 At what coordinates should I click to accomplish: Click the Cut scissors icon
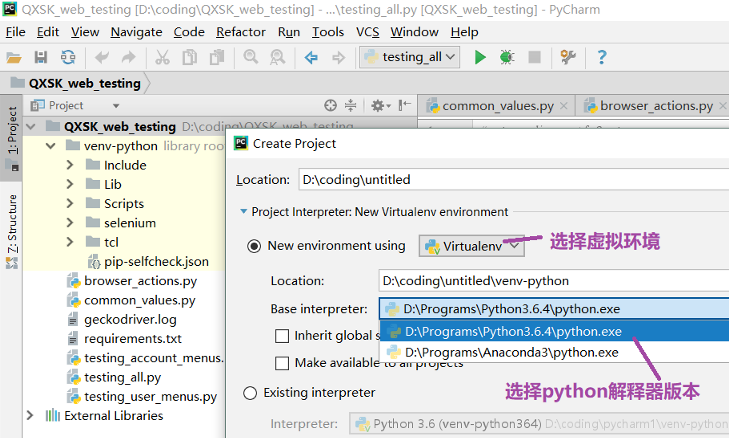click(162, 58)
